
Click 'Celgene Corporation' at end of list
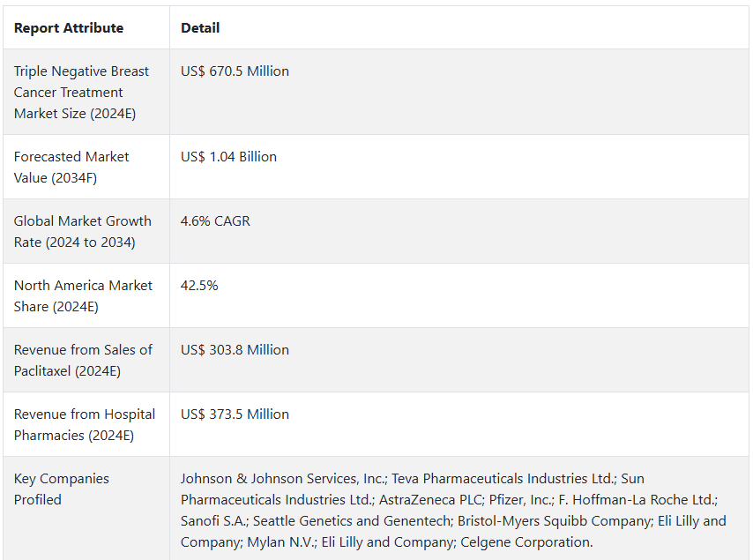point(526,542)
